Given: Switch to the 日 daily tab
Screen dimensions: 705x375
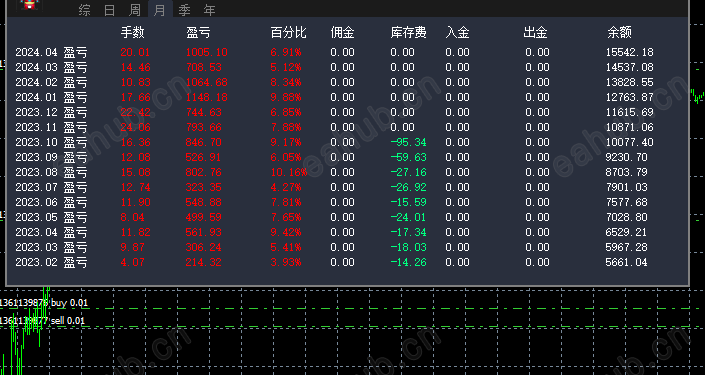Looking at the screenshot, I should click(x=109, y=10).
